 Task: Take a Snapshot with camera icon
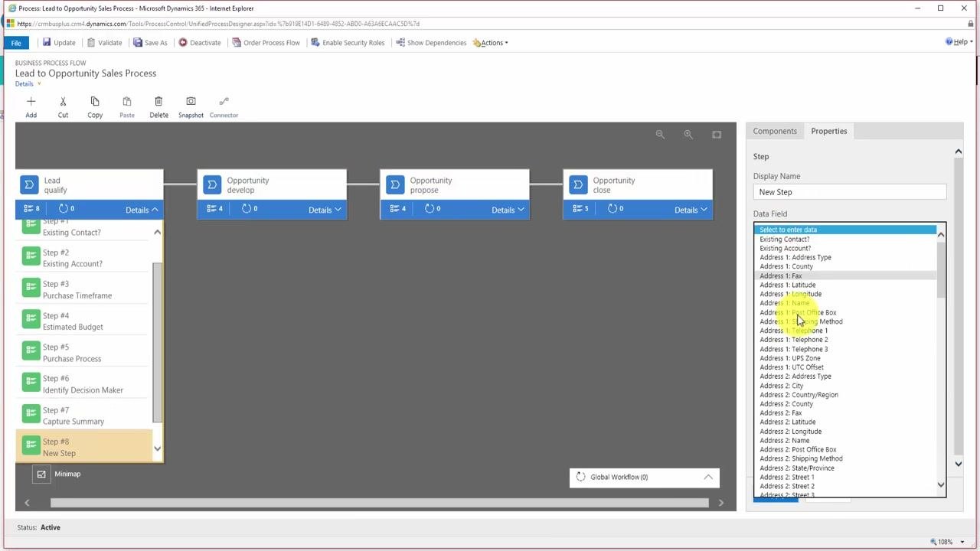(191, 101)
